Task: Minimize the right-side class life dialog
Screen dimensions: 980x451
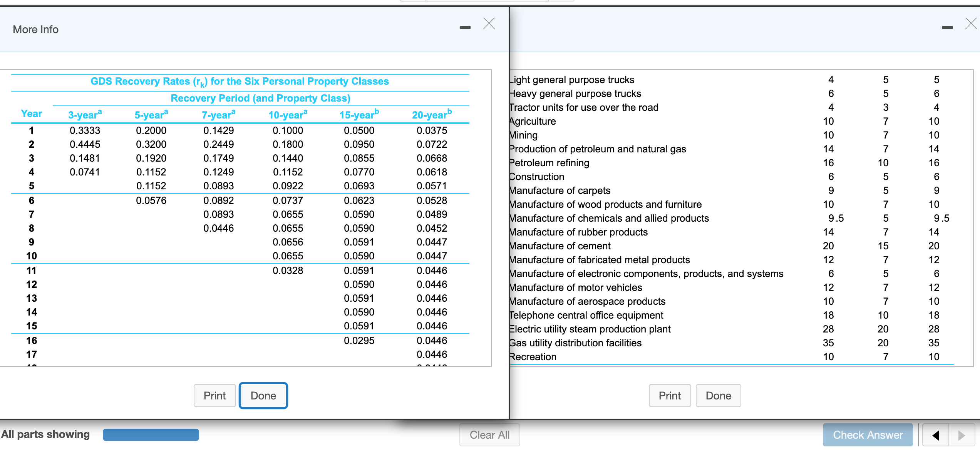Action: click(x=947, y=28)
